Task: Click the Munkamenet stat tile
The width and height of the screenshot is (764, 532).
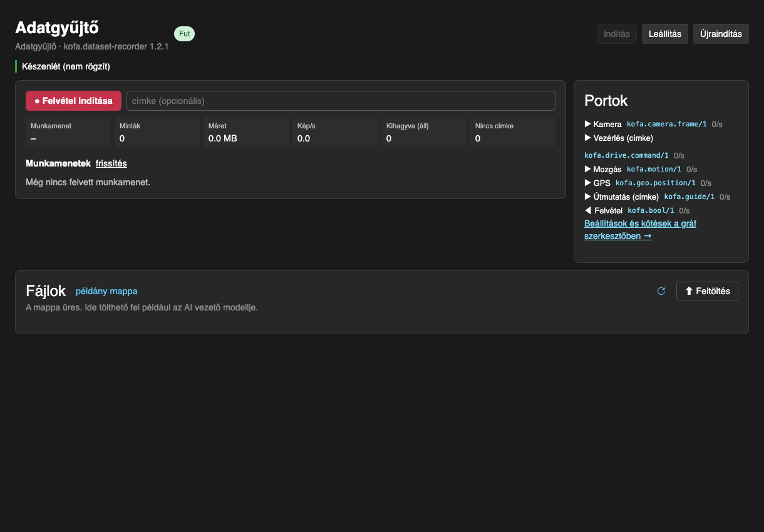Action: (68, 132)
